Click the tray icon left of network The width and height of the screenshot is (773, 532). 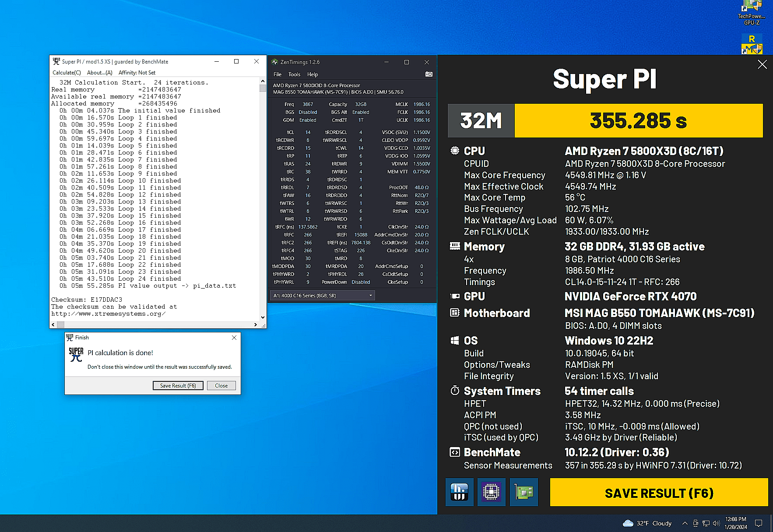(696, 523)
